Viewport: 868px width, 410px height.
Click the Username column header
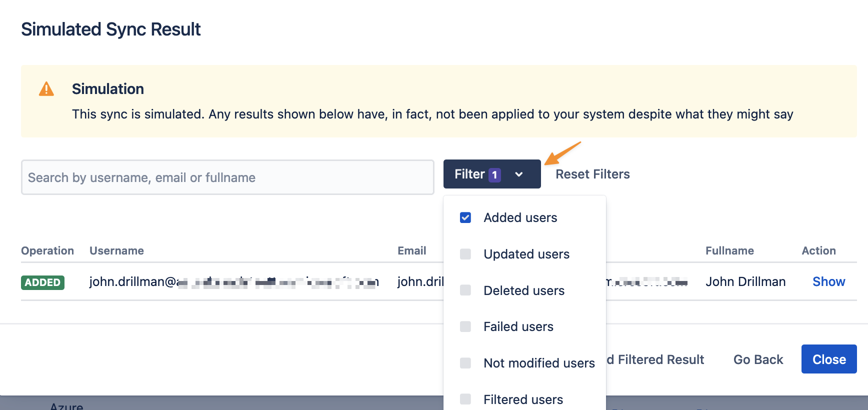(116, 250)
